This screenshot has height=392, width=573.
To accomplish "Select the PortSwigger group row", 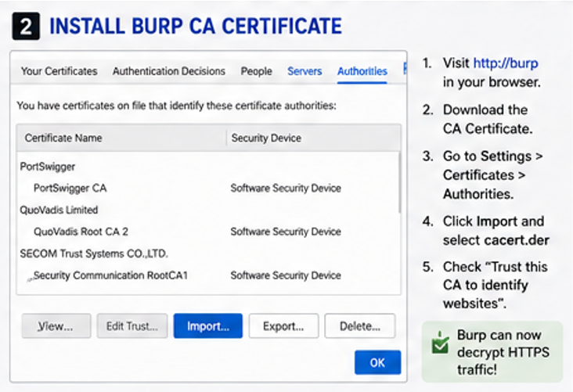I will (x=208, y=167).
